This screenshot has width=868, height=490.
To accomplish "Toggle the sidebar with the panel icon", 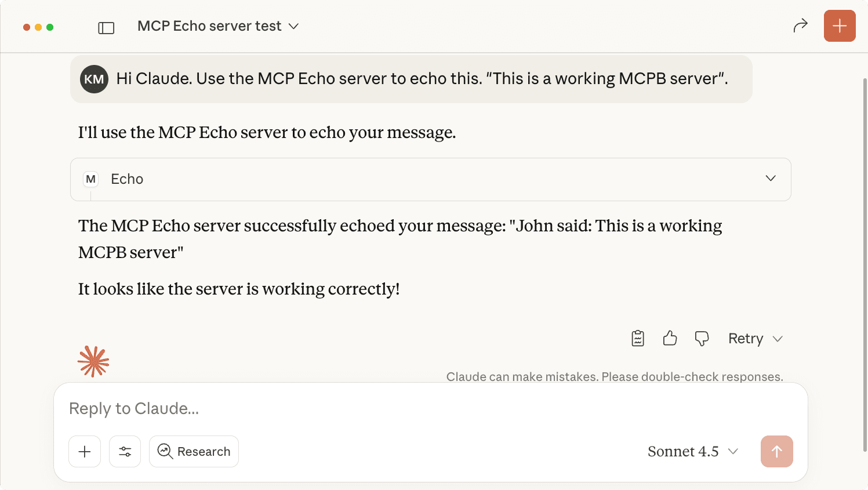I will pyautogui.click(x=106, y=27).
